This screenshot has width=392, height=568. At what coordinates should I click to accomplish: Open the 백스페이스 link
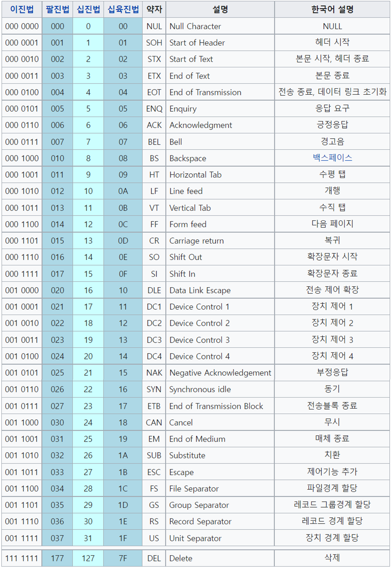tap(332, 158)
